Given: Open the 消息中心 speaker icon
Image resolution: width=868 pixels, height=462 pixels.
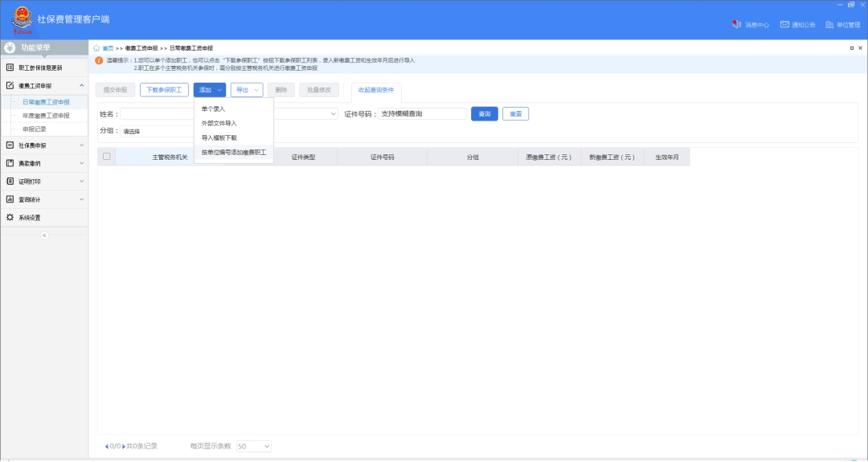Looking at the screenshot, I should 736,24.
